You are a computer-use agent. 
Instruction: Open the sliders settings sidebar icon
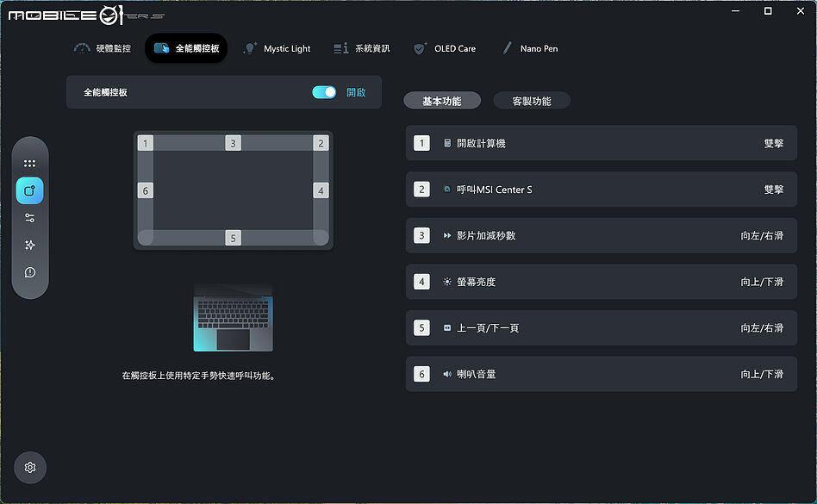point(29,218)
